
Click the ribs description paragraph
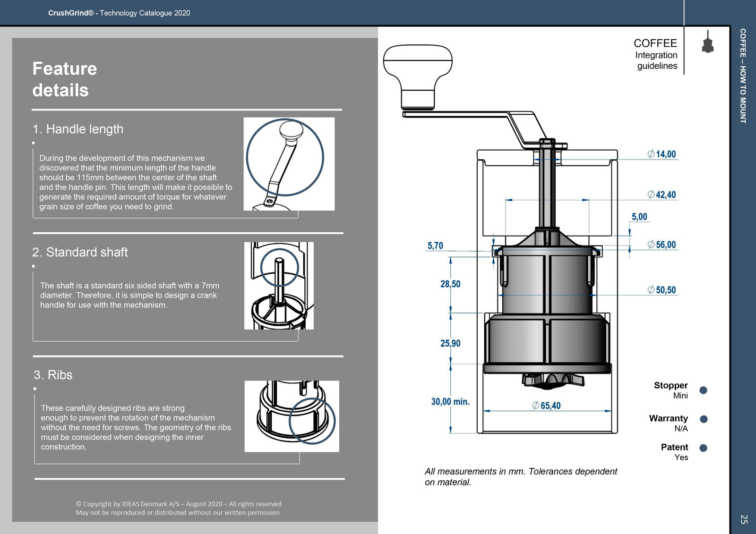[136, 427]
